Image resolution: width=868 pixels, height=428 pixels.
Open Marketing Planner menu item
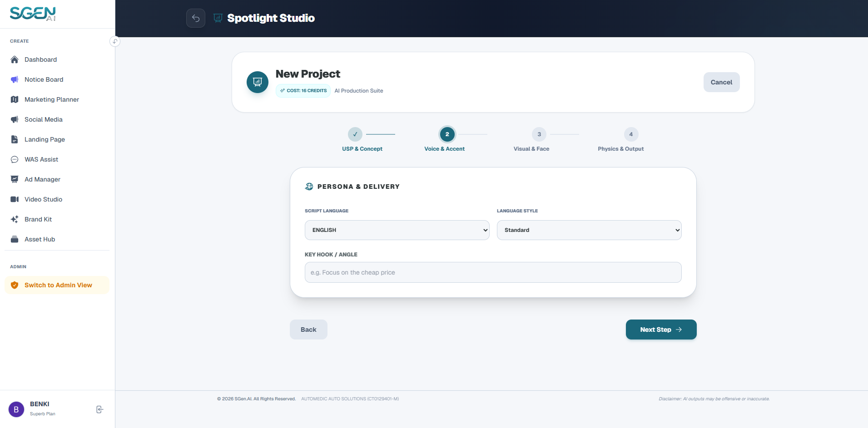tap(57, 99)
